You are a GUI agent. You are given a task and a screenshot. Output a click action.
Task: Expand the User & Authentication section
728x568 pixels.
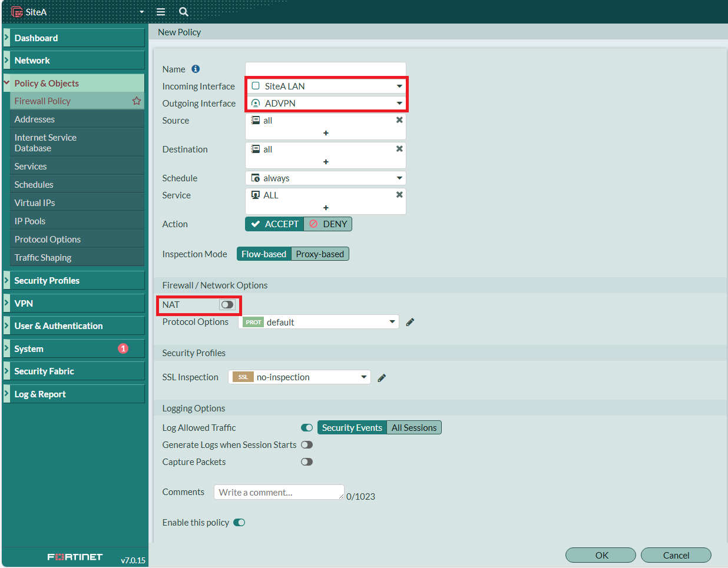[x=74, y=325]
